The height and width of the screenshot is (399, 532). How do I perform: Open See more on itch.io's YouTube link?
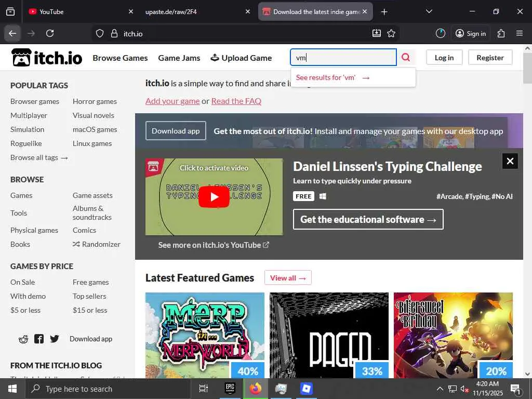tap(214, 245)
